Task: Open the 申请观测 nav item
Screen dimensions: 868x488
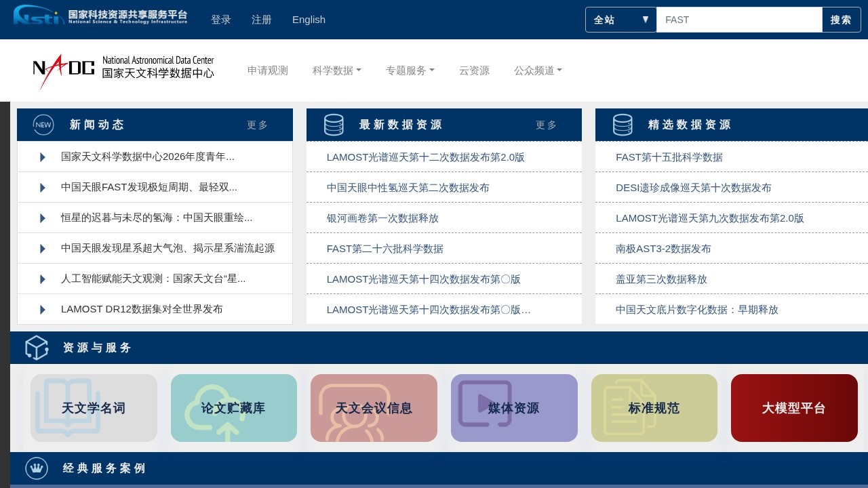Action: [x=268, y=70]
